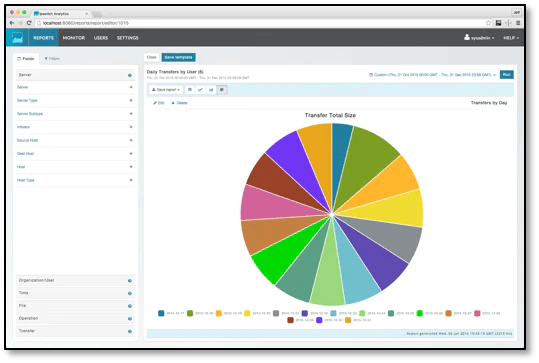Click the Edit link above the chart
Screen dimensions: 539x363
tap(159, 103)
